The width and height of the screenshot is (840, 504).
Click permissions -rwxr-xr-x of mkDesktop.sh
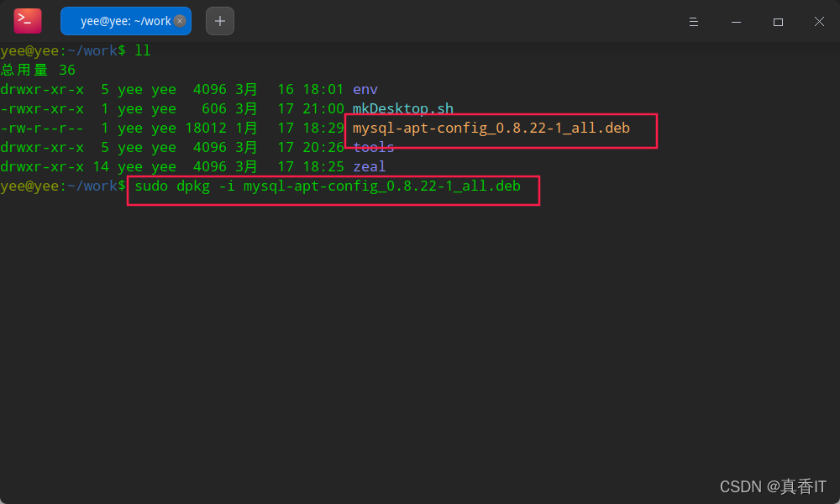coord(42,108)
